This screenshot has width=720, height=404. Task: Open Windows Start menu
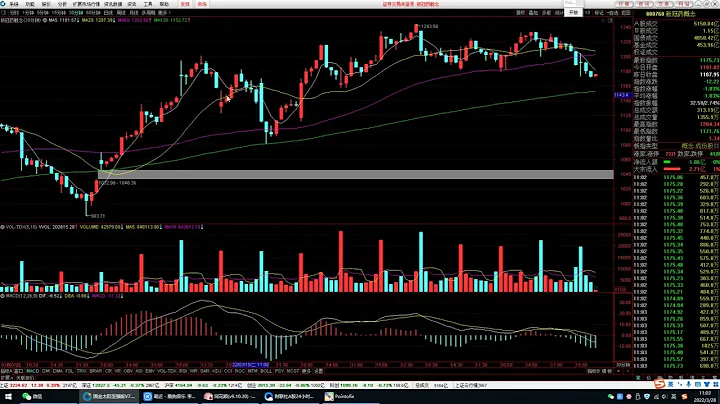pyautogui.click(x=8, y=397)
